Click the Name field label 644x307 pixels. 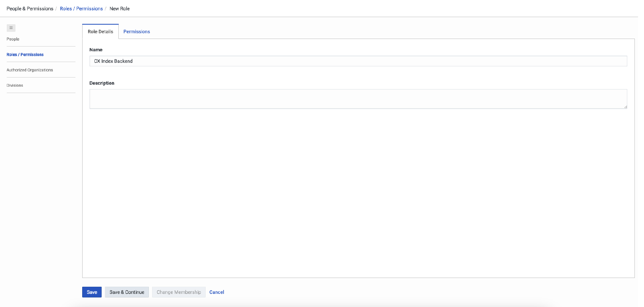click(96, 50)
